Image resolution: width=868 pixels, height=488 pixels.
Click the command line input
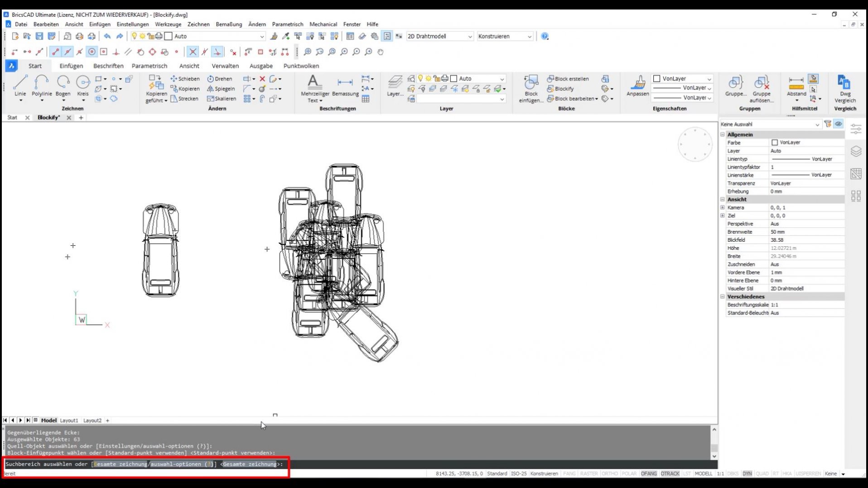pyautogui.click(x=360, y=464)
